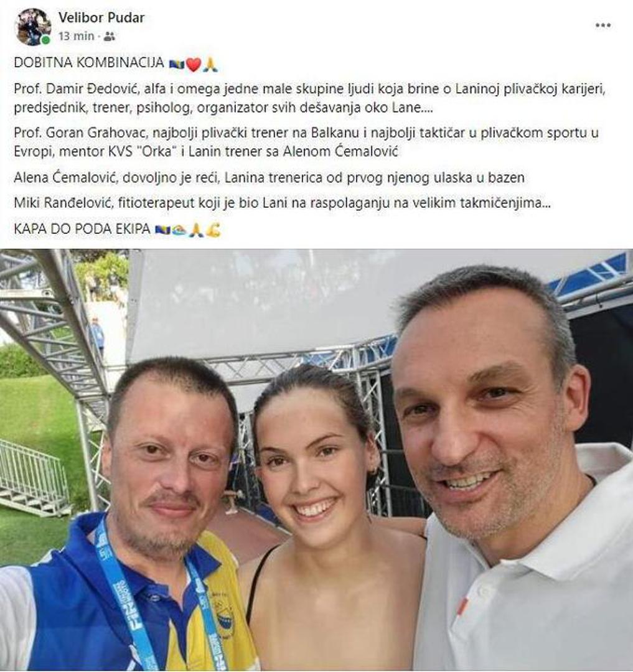Click the DOBITNA KOMBINACIJA heading text

(89, 63)
